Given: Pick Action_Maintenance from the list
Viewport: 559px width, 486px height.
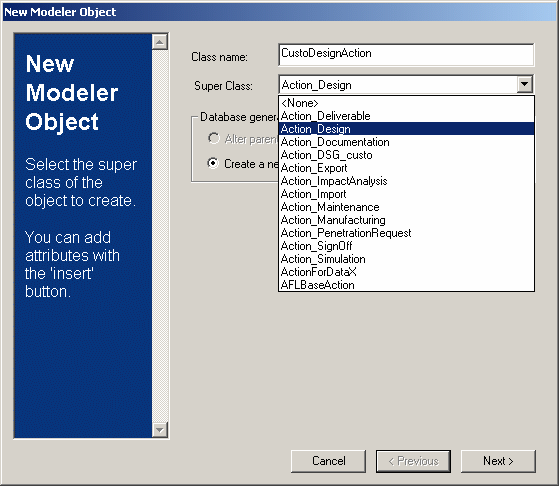Looking at the screenshot, I should [x=406, y=207].
